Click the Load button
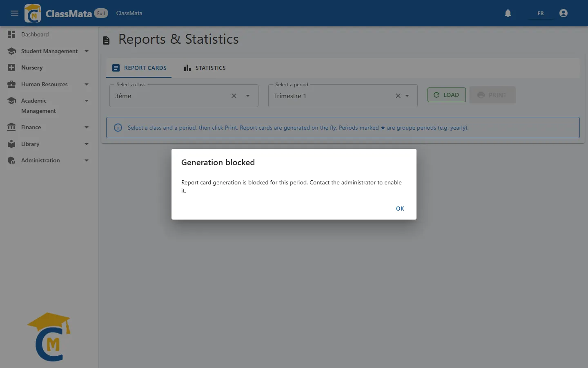The image size is (588, 368). [446, 95]
